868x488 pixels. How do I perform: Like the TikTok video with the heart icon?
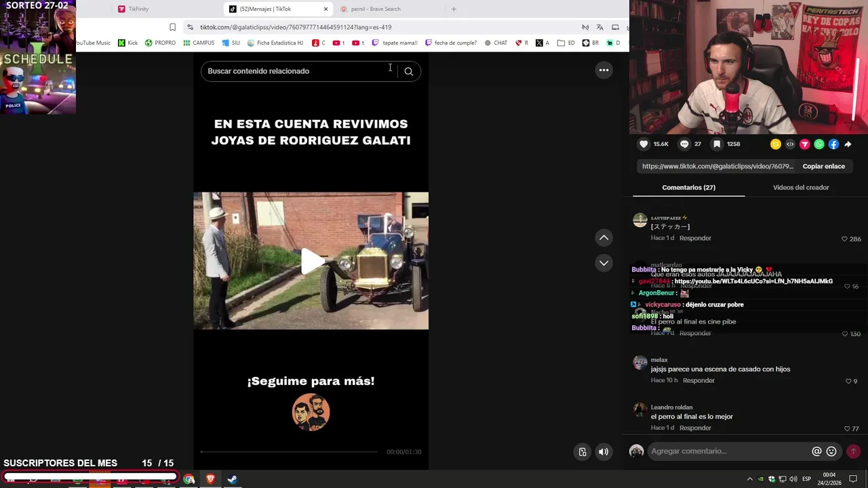(644, 144)
